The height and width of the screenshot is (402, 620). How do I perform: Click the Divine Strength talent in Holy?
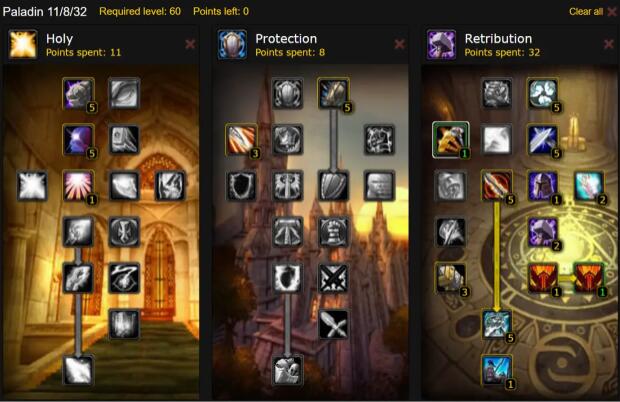click(78, 94)
